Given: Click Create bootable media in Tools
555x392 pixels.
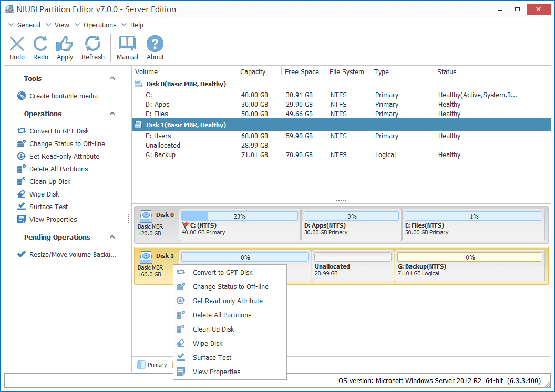Looking at the screenshot, I should tap(63, 96).
